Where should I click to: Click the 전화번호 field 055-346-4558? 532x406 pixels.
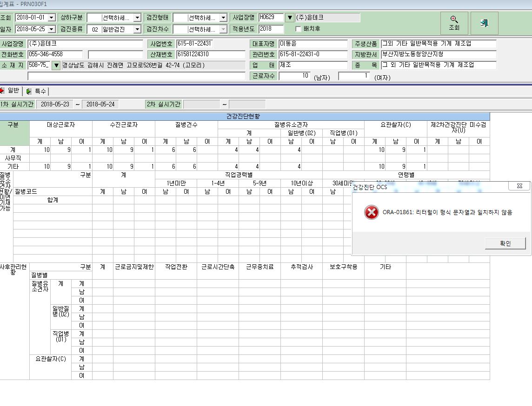(55, 54)
